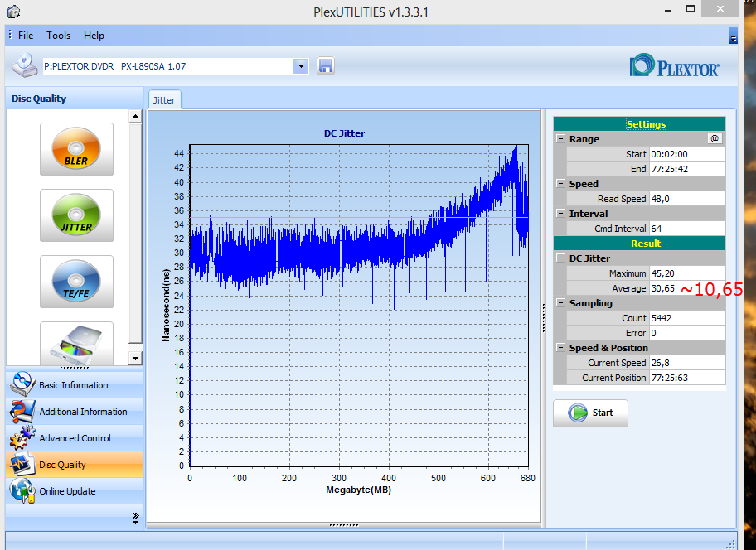Collapse the DC Jitter result section
This screenshot has width=756, height=550.
pyautogui.click(x=560, y=258)
